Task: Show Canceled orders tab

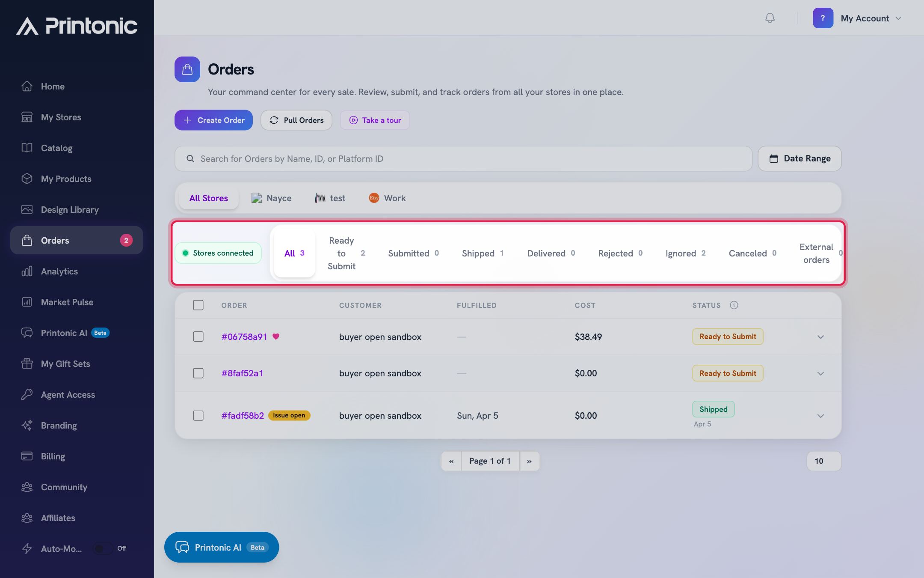Action: click(x=752, y=253)
